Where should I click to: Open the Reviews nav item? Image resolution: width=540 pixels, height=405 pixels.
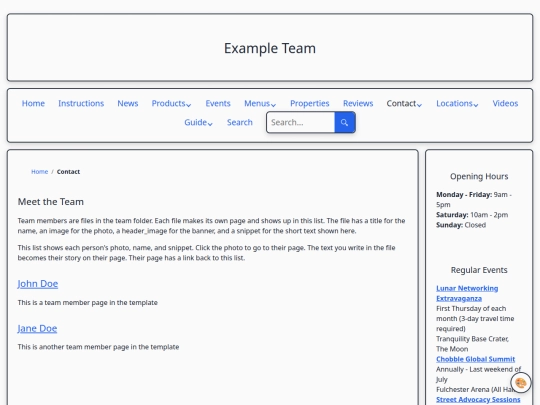pos(358,103)
